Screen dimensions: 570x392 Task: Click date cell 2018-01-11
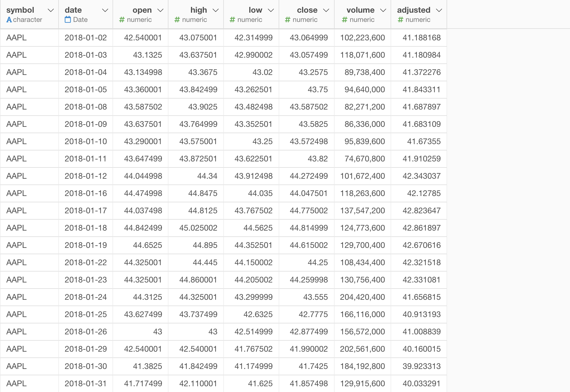click(86, 159)
